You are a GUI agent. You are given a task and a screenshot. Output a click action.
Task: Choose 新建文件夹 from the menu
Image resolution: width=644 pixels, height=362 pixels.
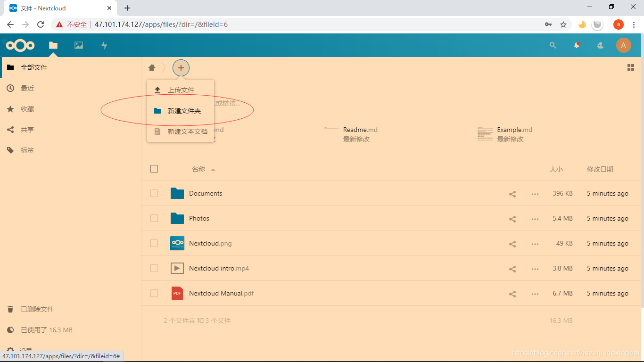(x=181, y=111)
